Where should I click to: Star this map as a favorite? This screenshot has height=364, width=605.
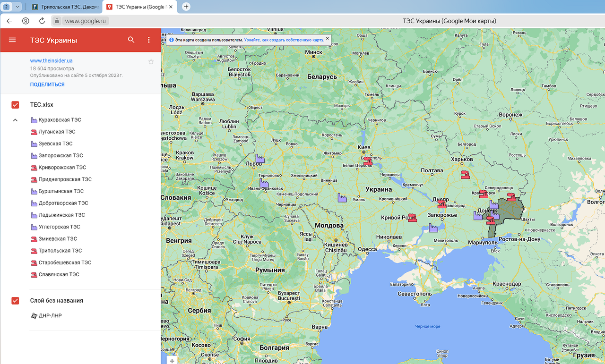tap(151, 61)
